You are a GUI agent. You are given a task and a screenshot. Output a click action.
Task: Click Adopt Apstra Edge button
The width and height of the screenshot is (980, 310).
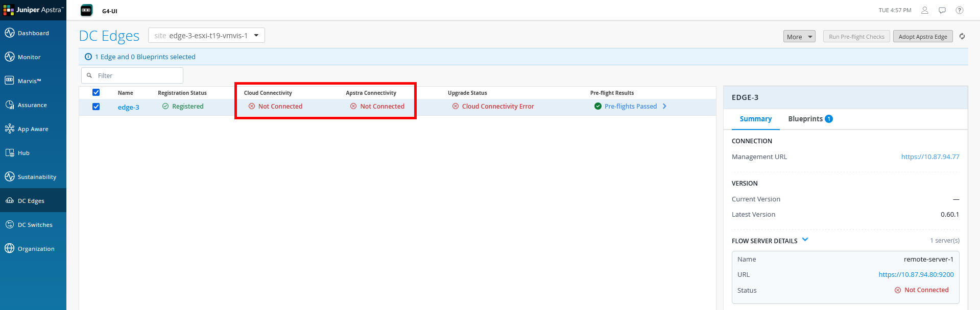[923, 37]
